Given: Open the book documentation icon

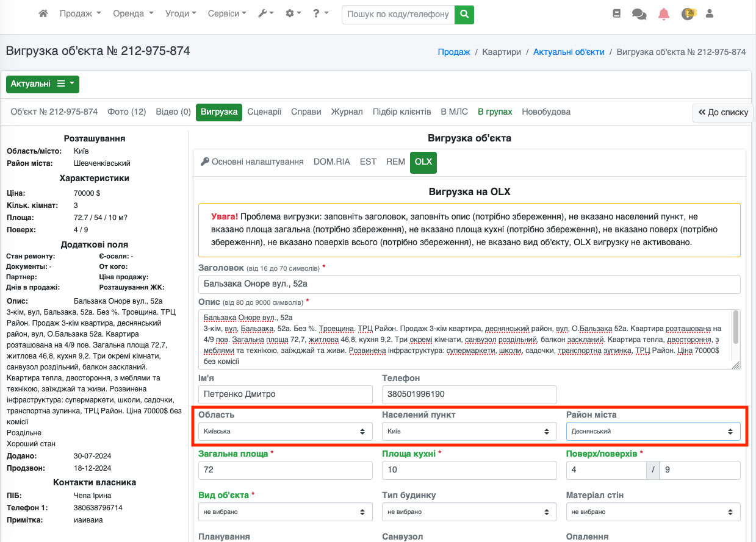Looking at the screenshot, I should point(616,14).
